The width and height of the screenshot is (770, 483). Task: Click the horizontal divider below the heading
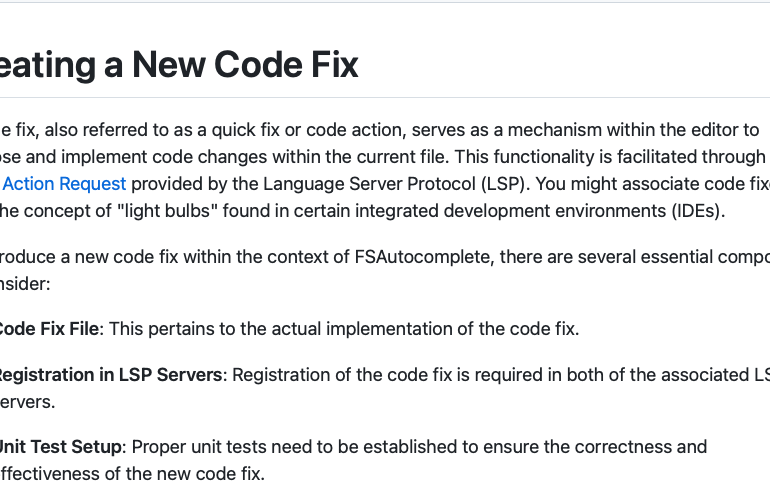coord(385,97)
